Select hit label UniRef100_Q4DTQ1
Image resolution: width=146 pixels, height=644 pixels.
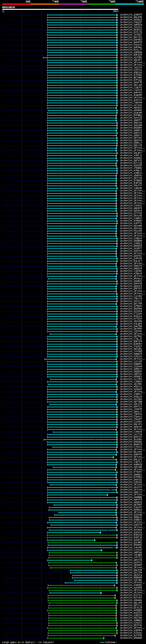[x=131, y=480]
